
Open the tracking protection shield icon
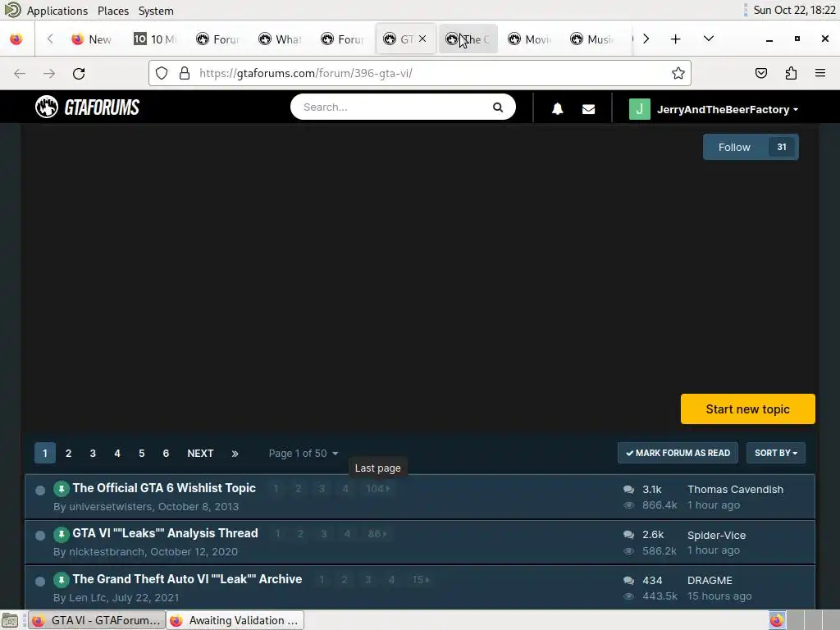click(162, 73)
